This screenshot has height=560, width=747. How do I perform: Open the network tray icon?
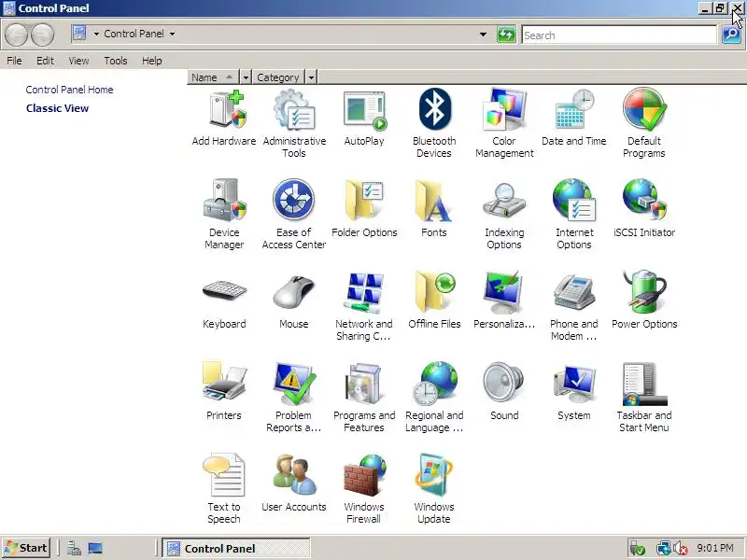pyautogui.click(x=663, y=549)
